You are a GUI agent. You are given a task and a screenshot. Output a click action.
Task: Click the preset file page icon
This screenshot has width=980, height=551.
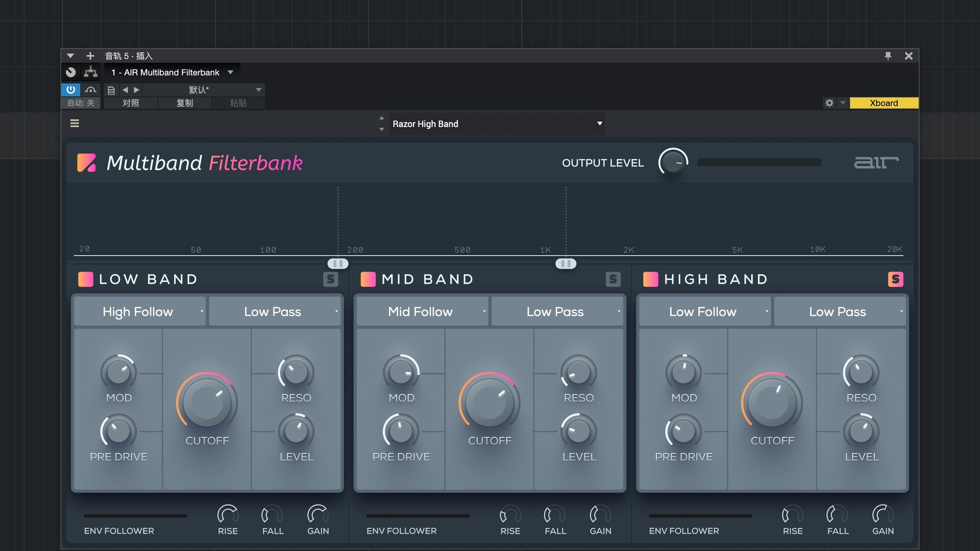[x=111, y=90]
